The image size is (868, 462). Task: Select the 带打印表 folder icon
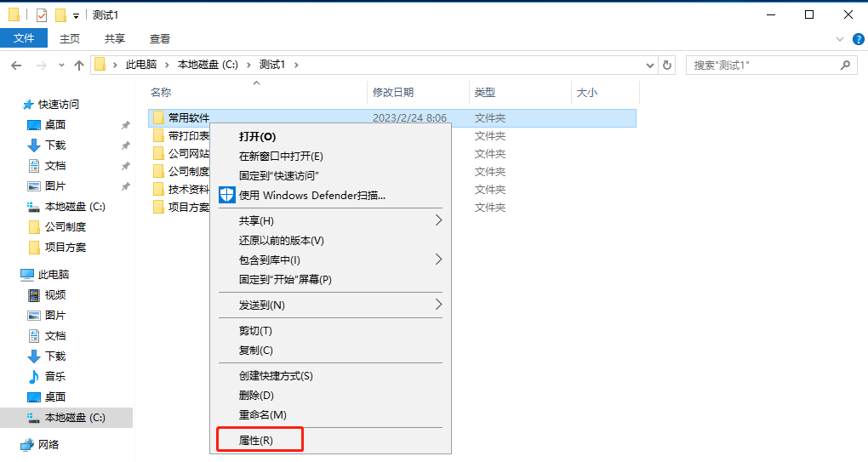(159, 135)
